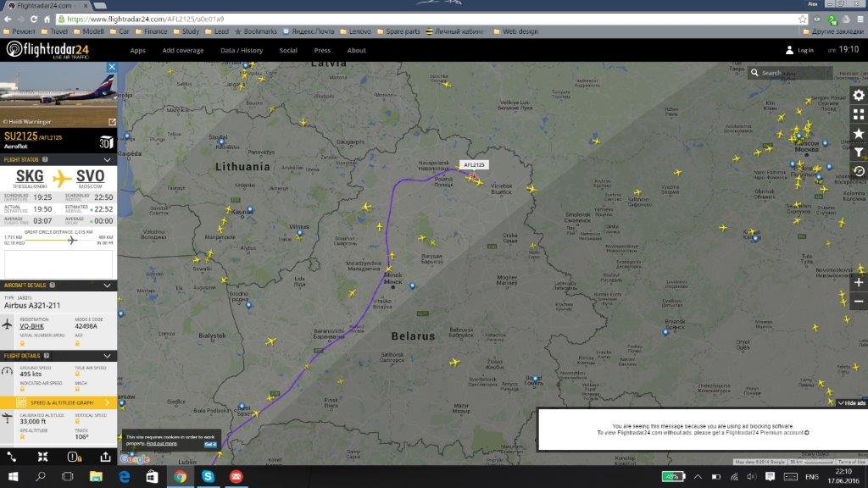
Task: Open File Explorer from the taskbar
Action: (x=96, y=476)
